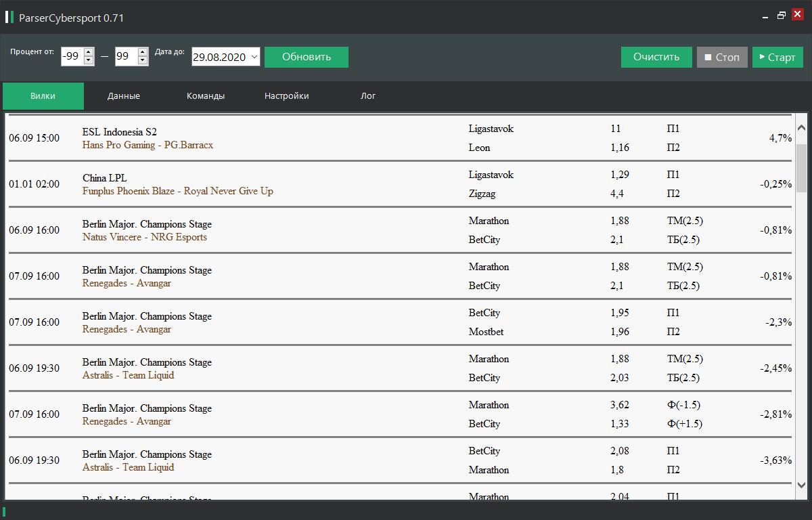Increase the maximum percent value
This screenshot has height=520, width=812.
coord(142,53)
